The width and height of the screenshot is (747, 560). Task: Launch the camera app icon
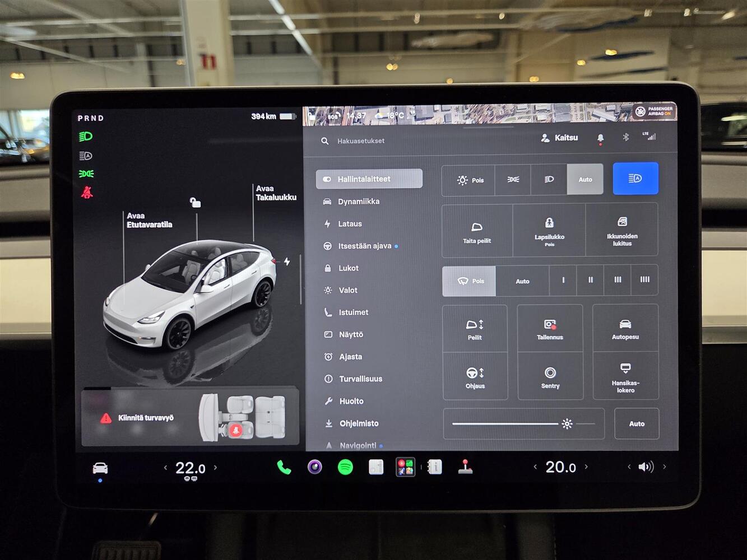click(x=315, y=466)
